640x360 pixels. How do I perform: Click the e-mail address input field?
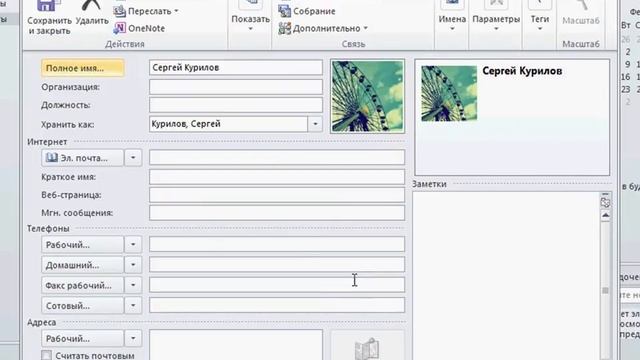point(277,157)
